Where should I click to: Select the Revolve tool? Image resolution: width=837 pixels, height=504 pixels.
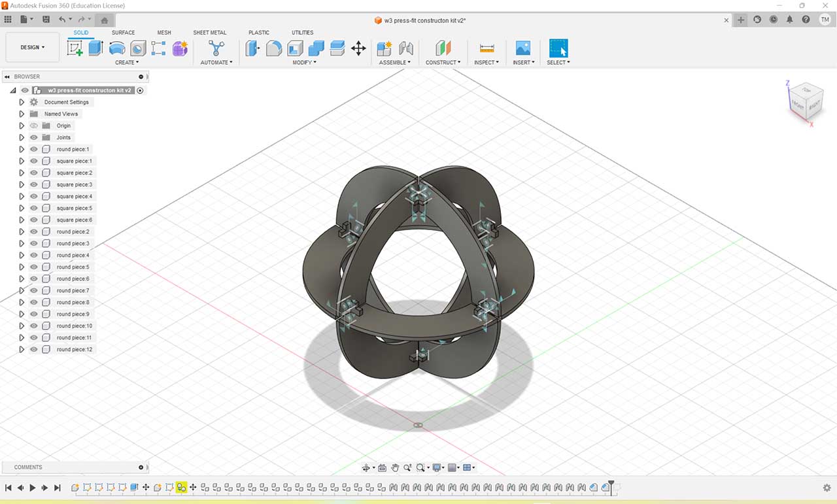117,48
